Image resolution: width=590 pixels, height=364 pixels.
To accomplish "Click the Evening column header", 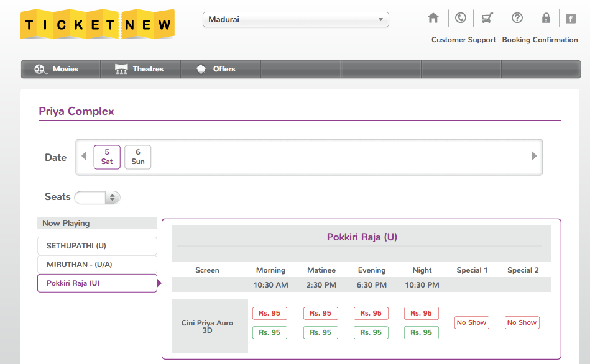I will click(372, 270).
